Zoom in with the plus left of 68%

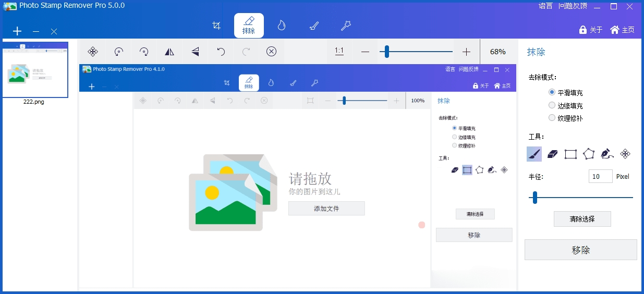[466, 52]
